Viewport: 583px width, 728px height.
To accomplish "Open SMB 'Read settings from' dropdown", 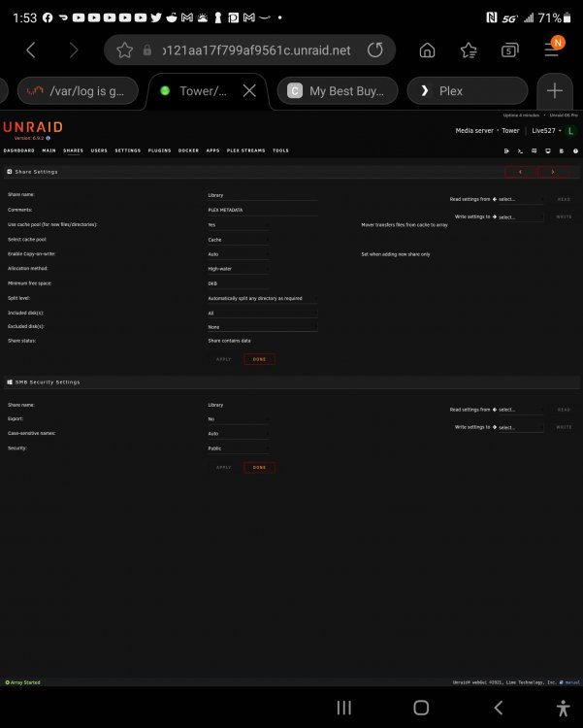I will (520, 410).
